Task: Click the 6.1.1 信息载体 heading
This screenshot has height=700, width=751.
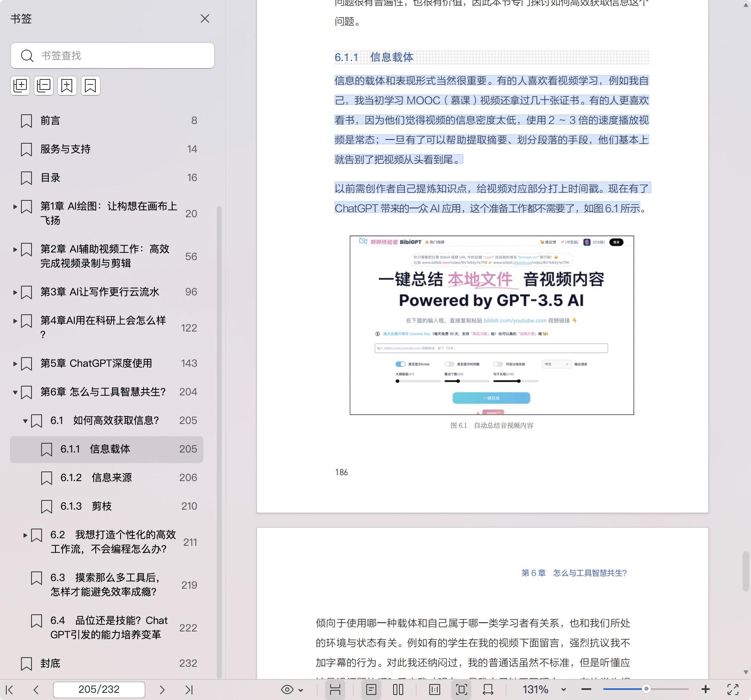Action: coord(374,57)
